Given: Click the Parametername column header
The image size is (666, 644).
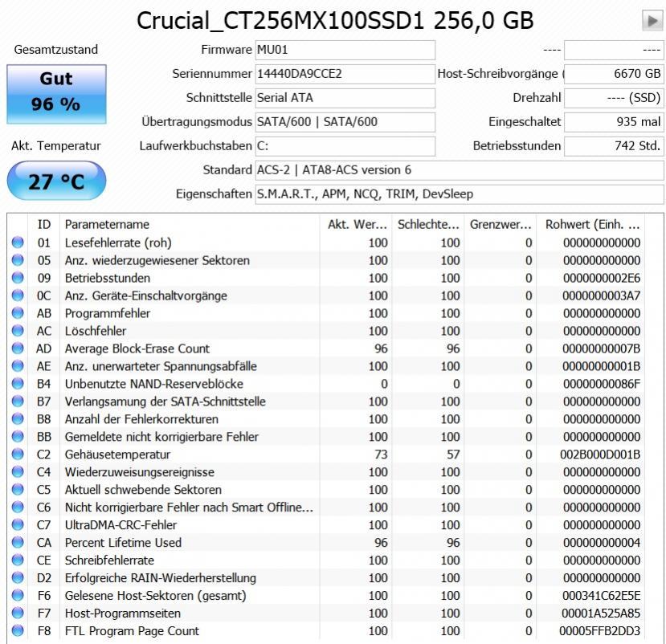Looking at the screenshot, I should 190,225.
